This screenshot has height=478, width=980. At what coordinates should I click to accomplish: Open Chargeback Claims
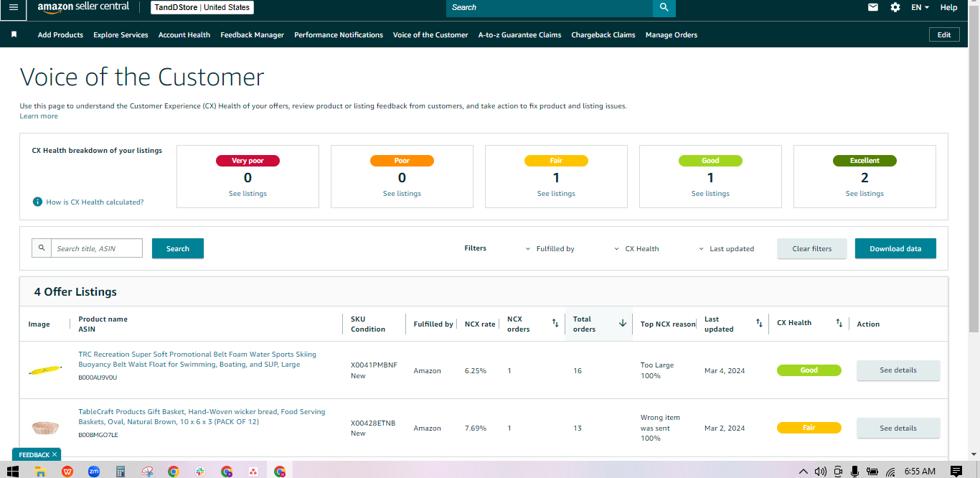[603, 34]
